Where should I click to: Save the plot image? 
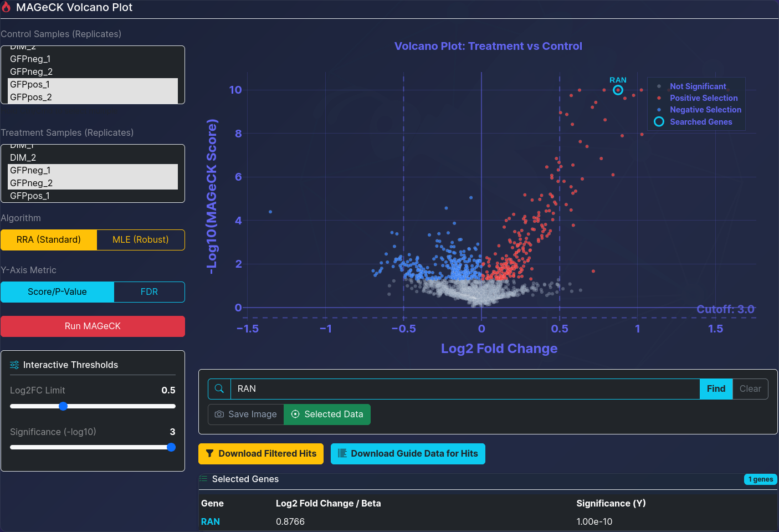point(246,415)
